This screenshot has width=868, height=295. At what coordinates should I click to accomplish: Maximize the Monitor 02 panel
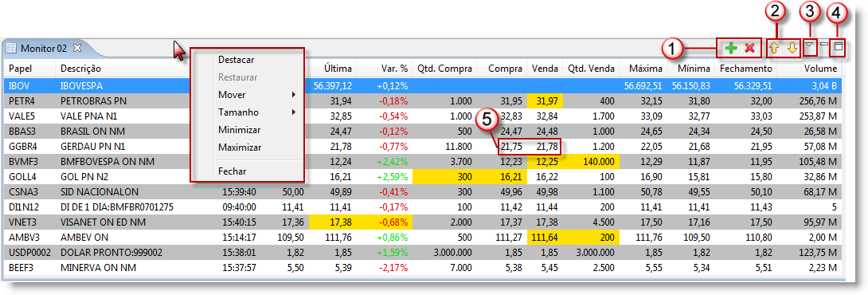[x=838, y=47]
